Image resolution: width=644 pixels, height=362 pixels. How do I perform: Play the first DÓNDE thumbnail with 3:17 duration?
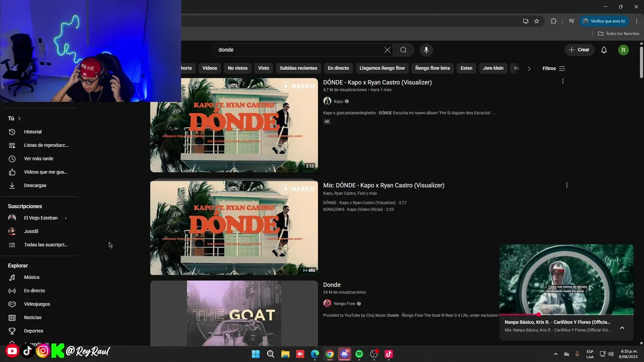[234, 125]
